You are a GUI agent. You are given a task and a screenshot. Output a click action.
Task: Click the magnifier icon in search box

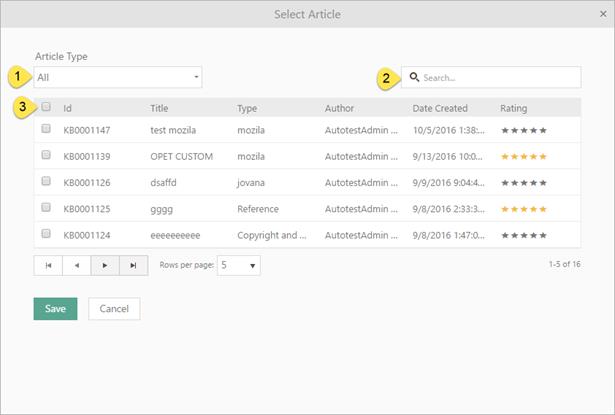click(x=414, y=77)
